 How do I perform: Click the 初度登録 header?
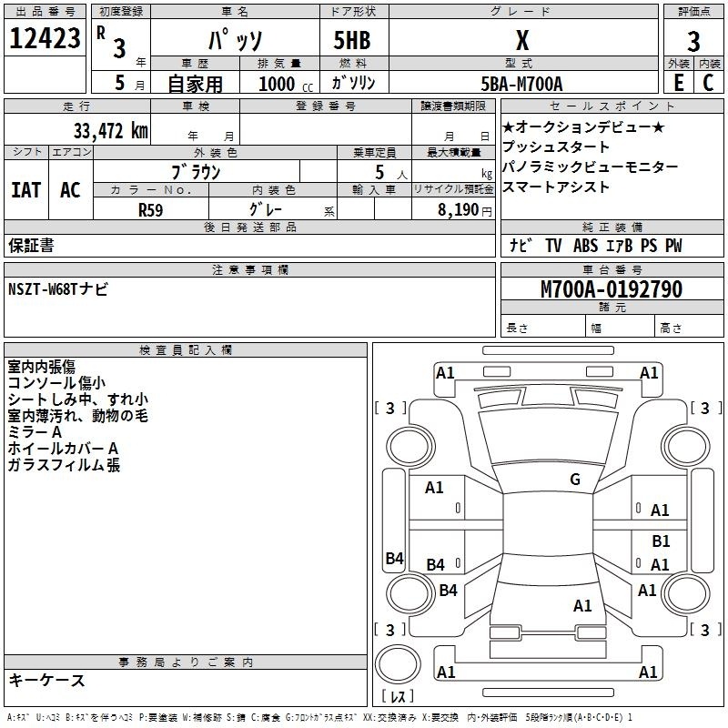[121, 12]
